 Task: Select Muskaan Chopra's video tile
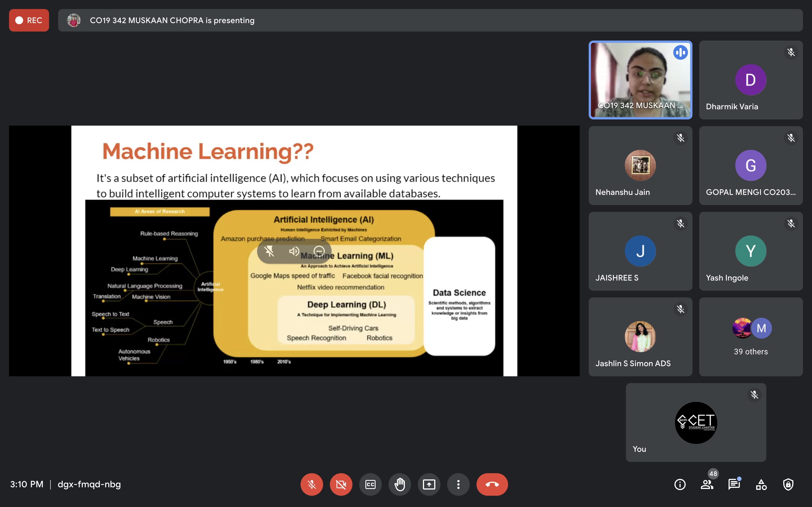point(640,80)
